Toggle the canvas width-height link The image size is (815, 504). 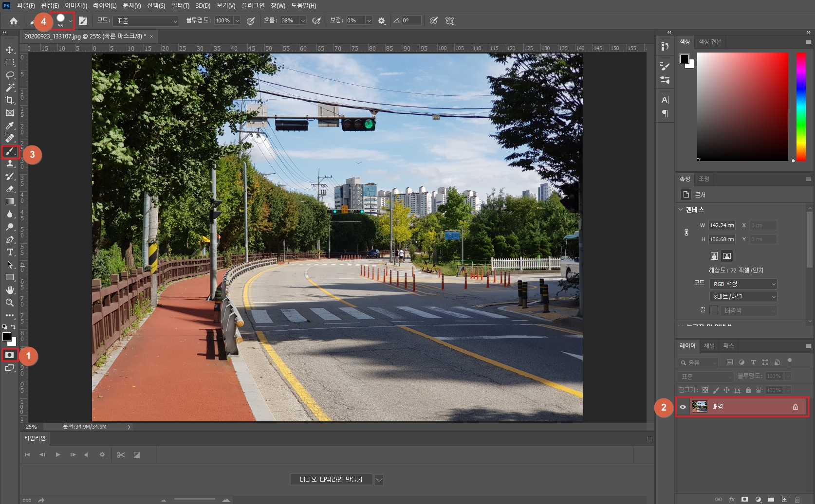(x=686, y=233)
